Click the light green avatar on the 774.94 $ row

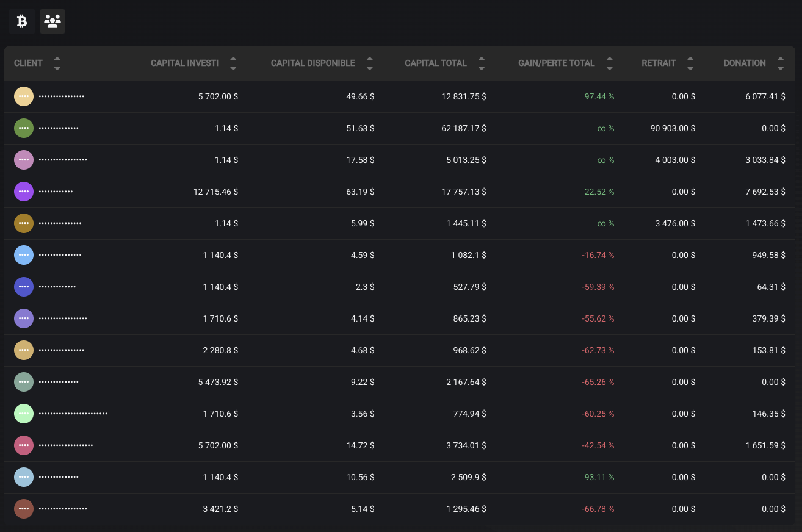tap(23, 414)
